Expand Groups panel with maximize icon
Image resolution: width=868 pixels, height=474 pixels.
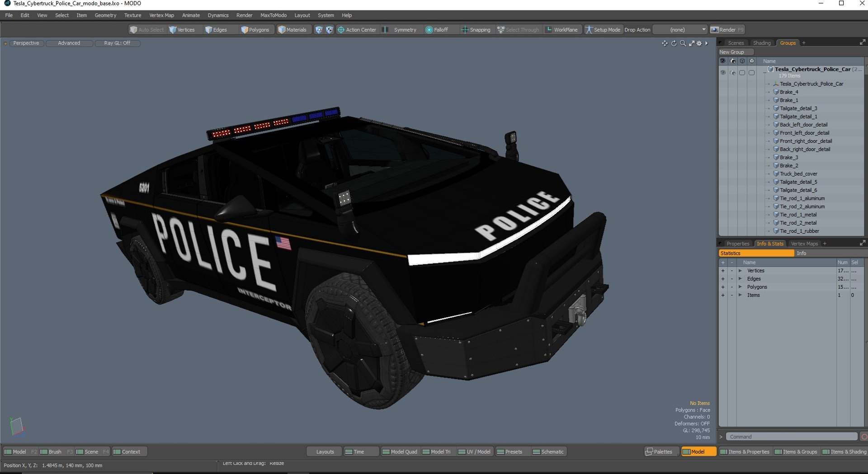(862, 42)
